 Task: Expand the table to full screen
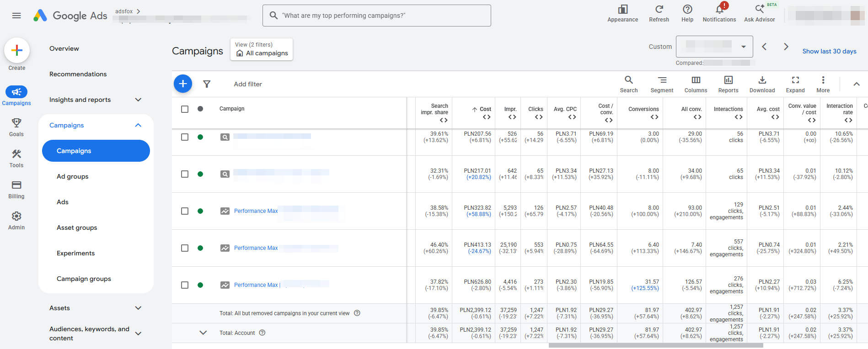coord(795,84)
